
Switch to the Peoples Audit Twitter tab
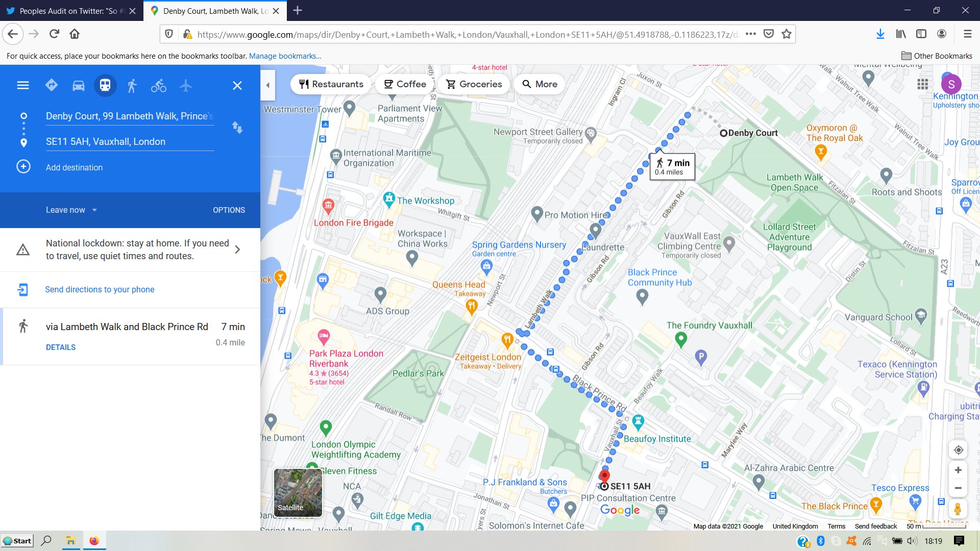(68, 11)
